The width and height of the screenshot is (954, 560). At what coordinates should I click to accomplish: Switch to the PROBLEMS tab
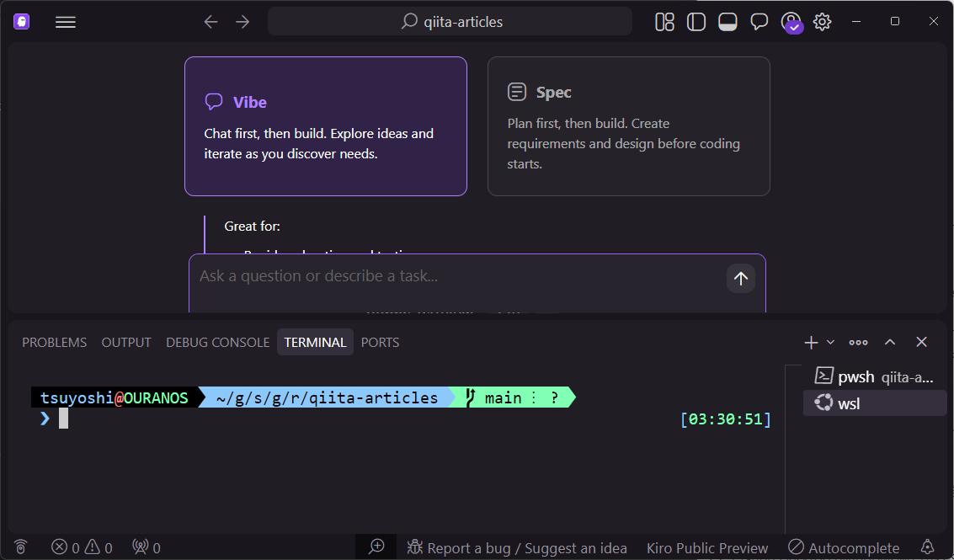point(54,342)
